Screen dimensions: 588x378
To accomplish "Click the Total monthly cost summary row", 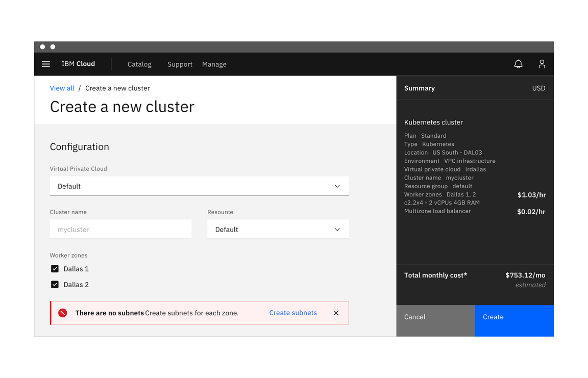I will pos(475,275).
